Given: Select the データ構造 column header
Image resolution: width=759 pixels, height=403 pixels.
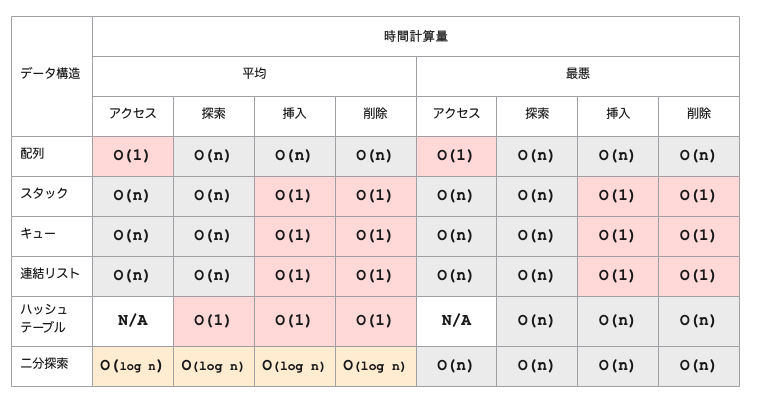Looking at the screenshot, I should [x=51, y=75].
